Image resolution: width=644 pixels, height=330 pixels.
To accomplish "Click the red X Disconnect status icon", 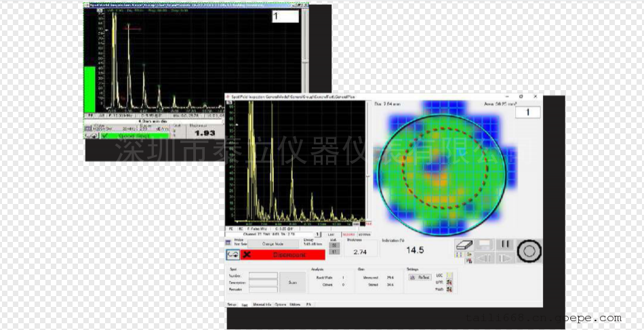I will 246,255.
